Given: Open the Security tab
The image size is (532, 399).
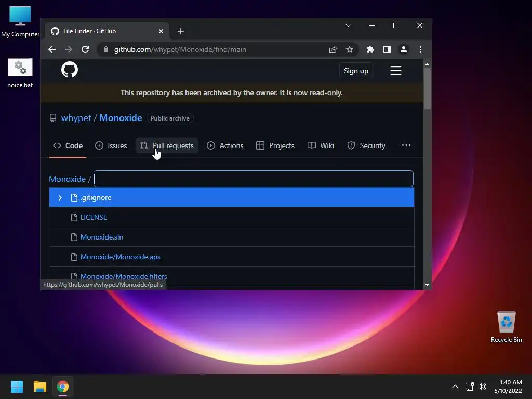Looking at the screenshot, I should (x=366, y=145).
